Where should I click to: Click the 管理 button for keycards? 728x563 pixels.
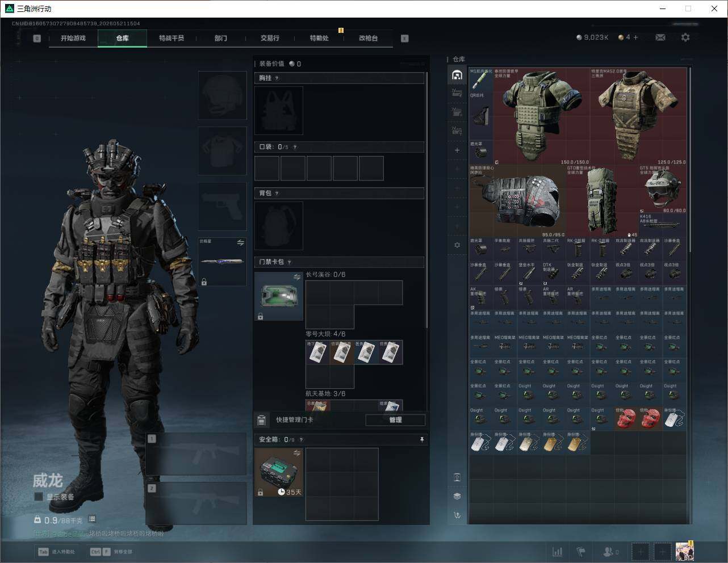click(395, 420)
